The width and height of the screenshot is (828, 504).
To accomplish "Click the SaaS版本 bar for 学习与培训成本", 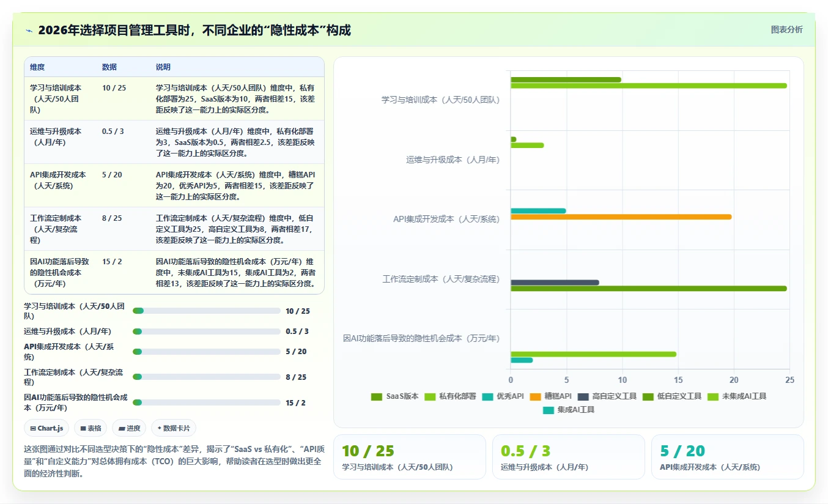I will 566,80.
